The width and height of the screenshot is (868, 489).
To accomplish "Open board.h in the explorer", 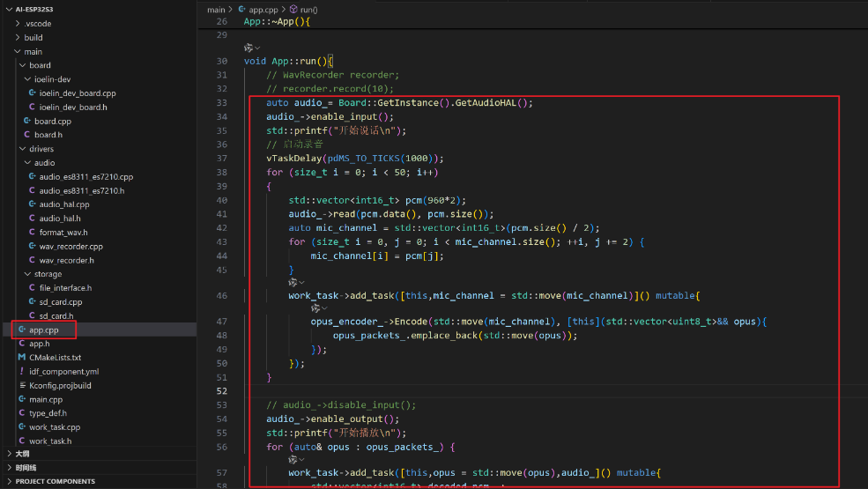I will click(x=48, y=135).
